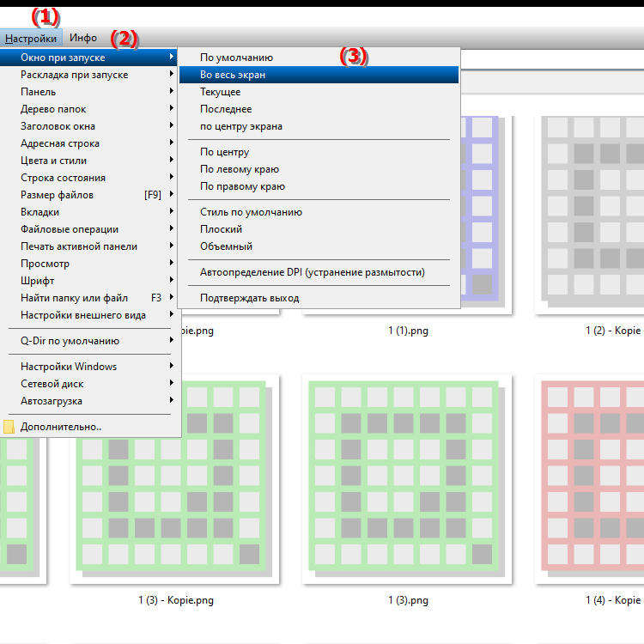This screenshot has width=644, height=644.
Task: Click Дополнительно.. menu entry
Action: [88, 427]
